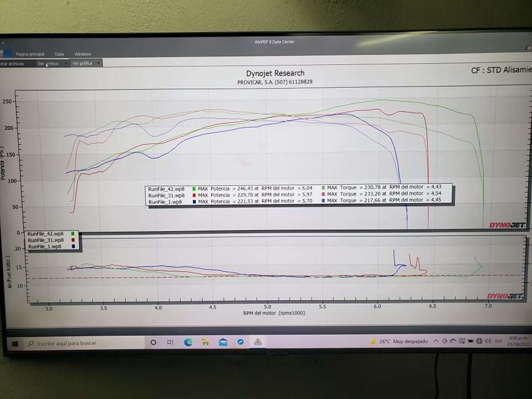Click the red swatch for RunFile_31.wp8 in the lower legend
This screenshot has height=399, width=532.
73,240
